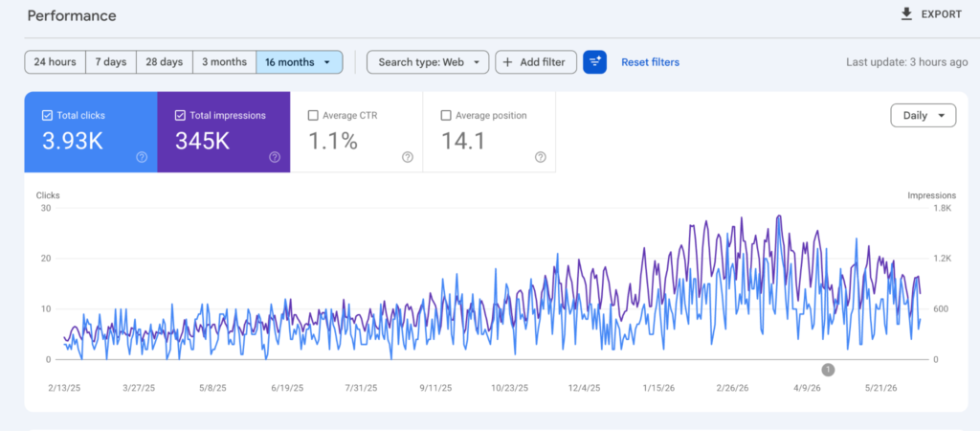
Task: Click the 3.93K total clicks value
Action: (73, 142)
